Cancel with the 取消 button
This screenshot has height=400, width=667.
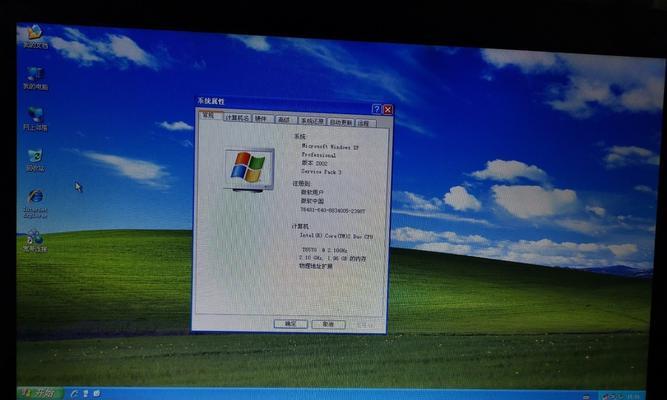pos(328,324)
